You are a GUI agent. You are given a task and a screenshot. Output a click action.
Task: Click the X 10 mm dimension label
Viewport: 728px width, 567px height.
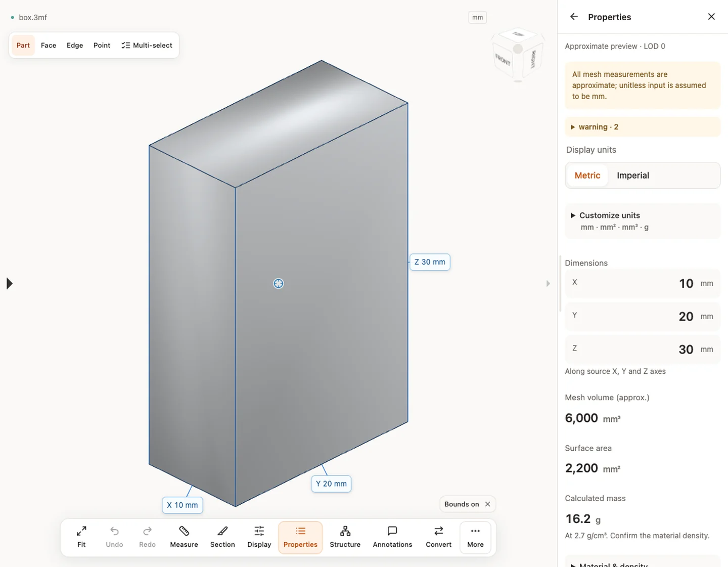[183, 505]
